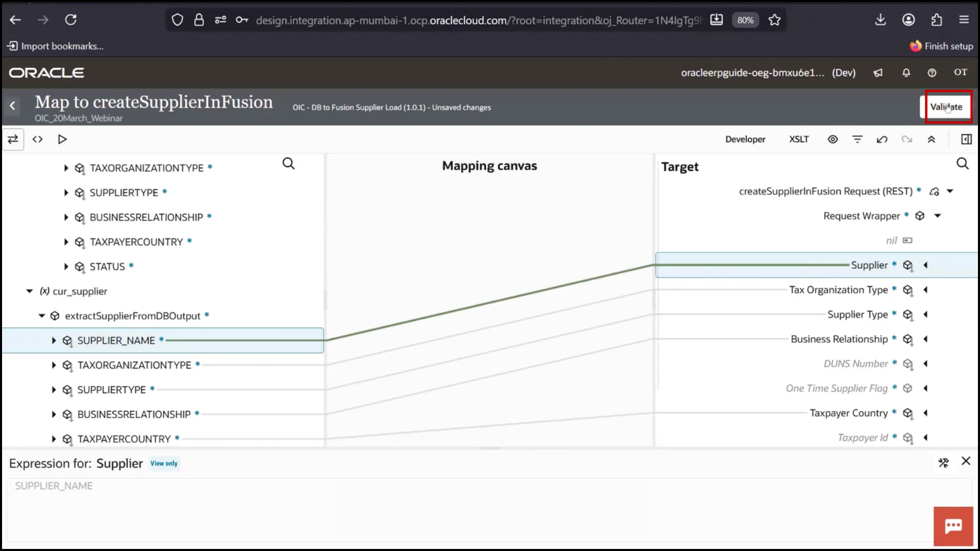Viewport: 980px width, 551px height.
Task: Click the tracking protection shield icon
Action: click(x=177, y=20)
